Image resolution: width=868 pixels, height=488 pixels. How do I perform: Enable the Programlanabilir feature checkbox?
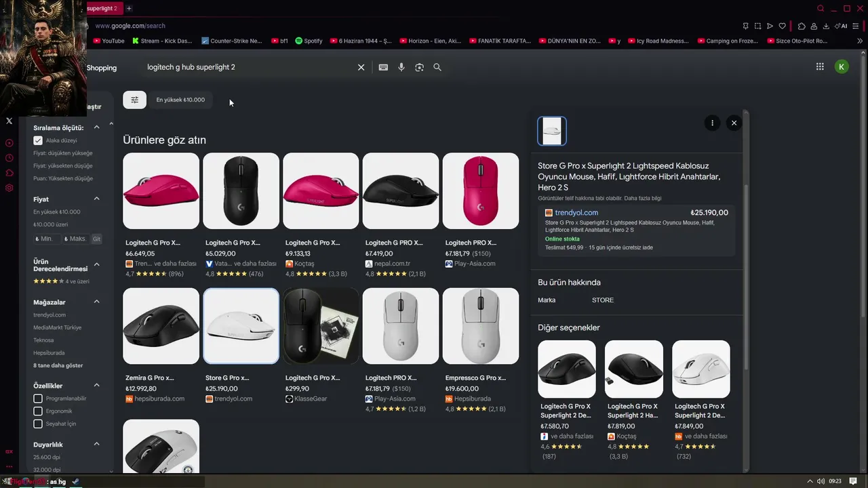tap(38, 399)
